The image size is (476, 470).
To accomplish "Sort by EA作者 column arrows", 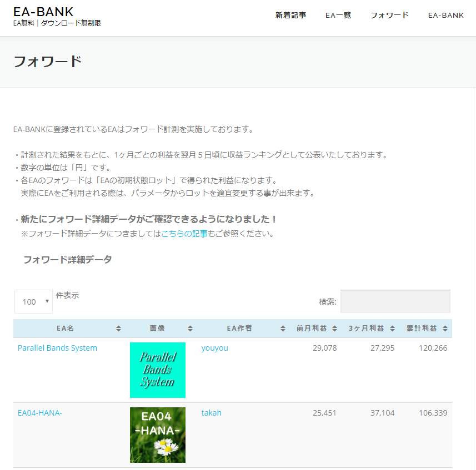I will (x=283, y=329).
